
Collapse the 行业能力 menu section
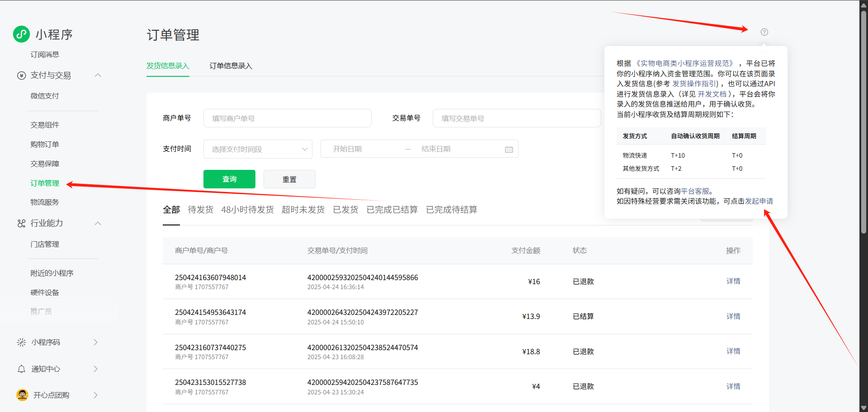coord(98,224)
